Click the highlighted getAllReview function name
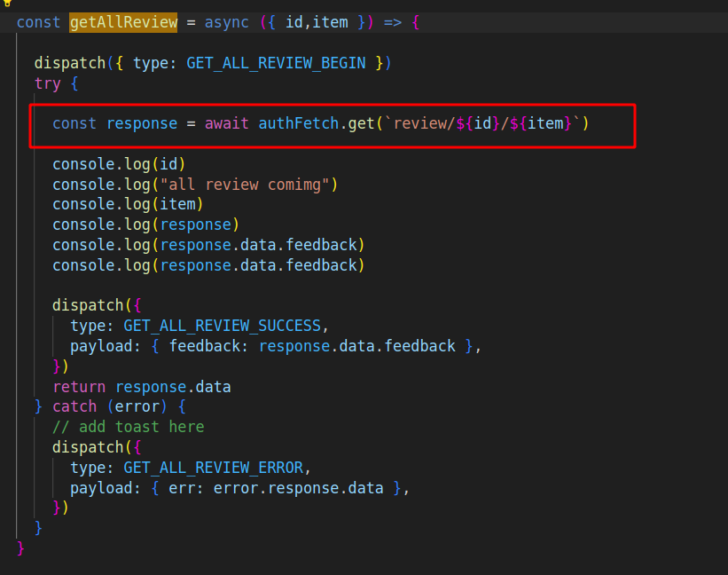The width and height of the screenshot is (728, 575). point(122,21)
